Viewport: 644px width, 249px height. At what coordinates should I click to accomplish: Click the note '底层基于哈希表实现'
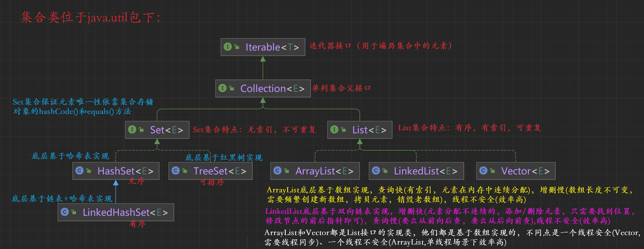[70, 156]
